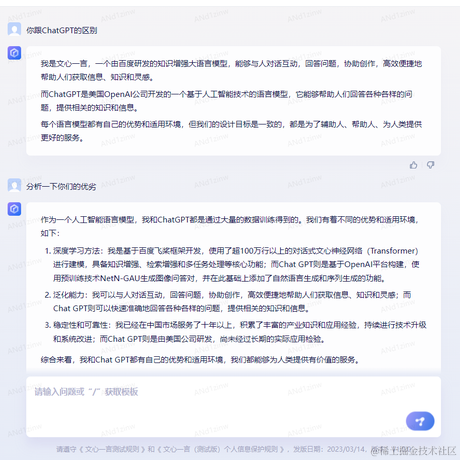The width and height of the screenshot is (460, 460).
Task: Click the summary line starting 综合来看
Action: 200,360
